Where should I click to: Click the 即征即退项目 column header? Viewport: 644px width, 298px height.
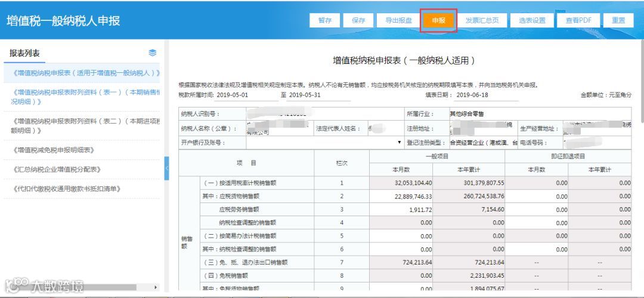click(x=568, y=156)
